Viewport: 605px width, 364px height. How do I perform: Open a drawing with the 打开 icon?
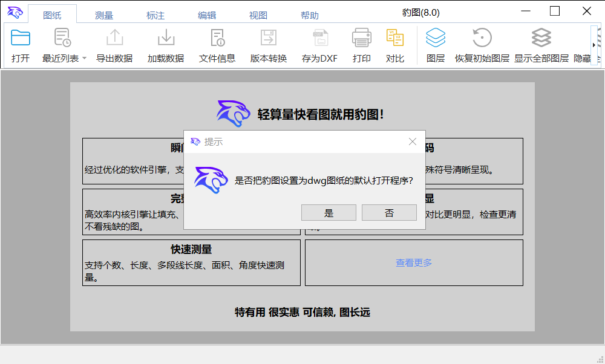tap(21, 42)
